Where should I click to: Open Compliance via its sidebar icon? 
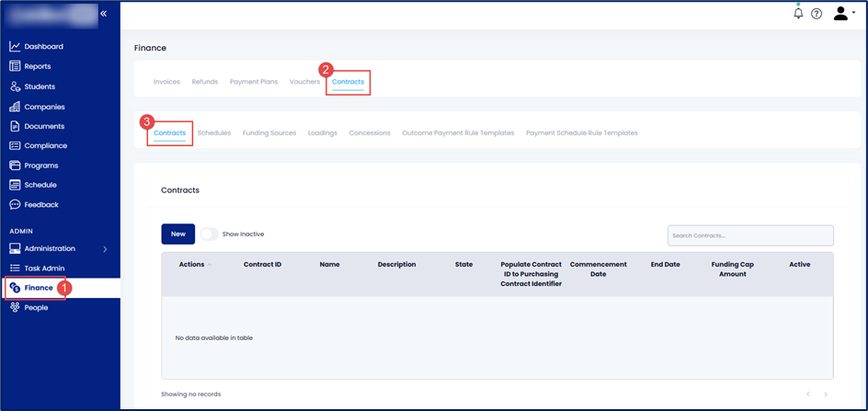15,145
